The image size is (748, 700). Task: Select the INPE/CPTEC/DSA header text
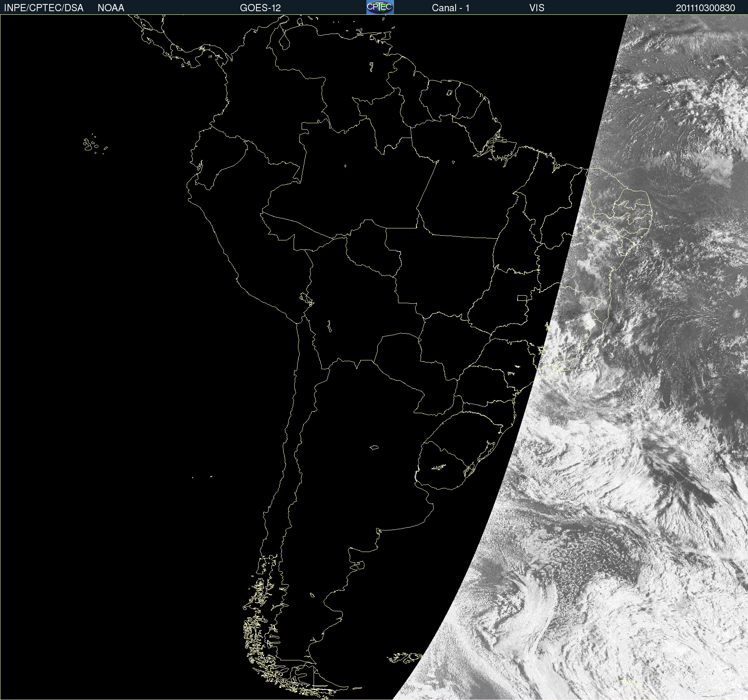(44, 8)
